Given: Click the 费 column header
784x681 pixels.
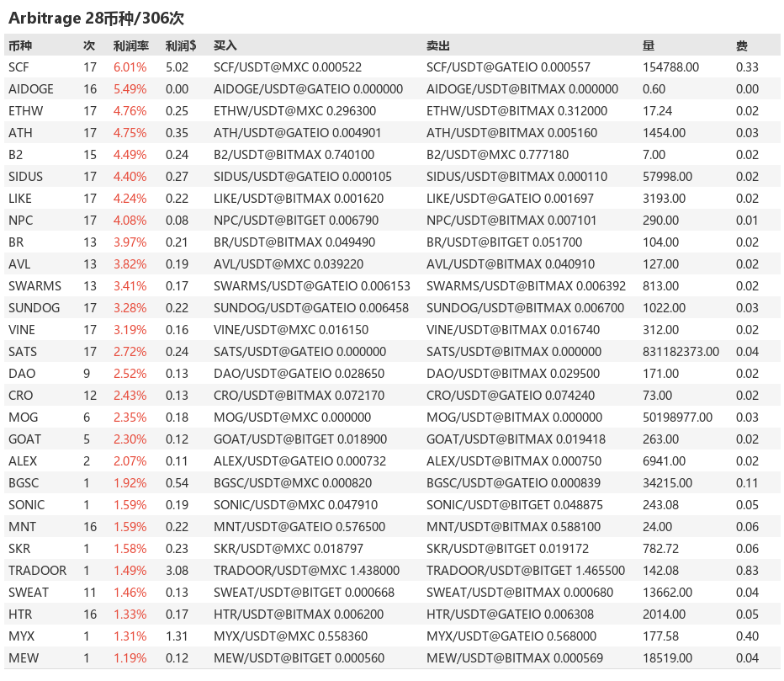Looking at the screenshot, I should tap(742, 45).
